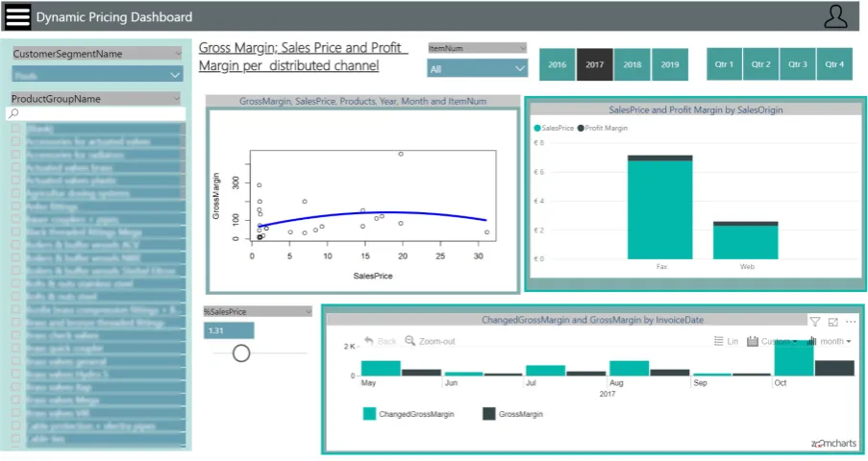Screen dimensions: 868x461
Task: Open the hamburger navigation menu
Action: click(x=17, y=16)
